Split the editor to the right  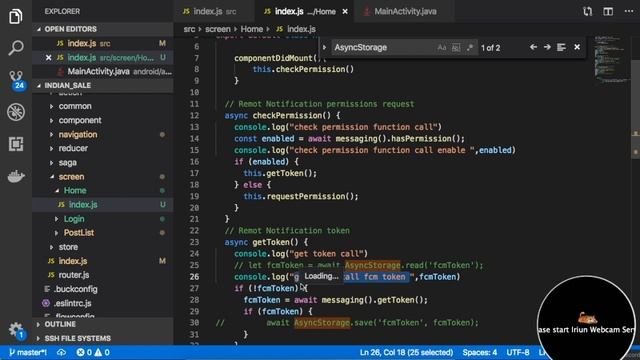click(608, 11)
